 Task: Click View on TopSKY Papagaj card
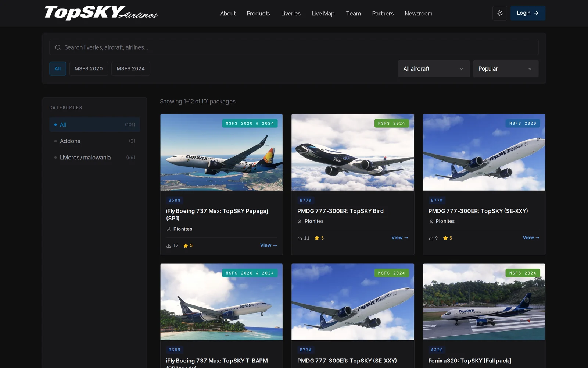[269, 245]
